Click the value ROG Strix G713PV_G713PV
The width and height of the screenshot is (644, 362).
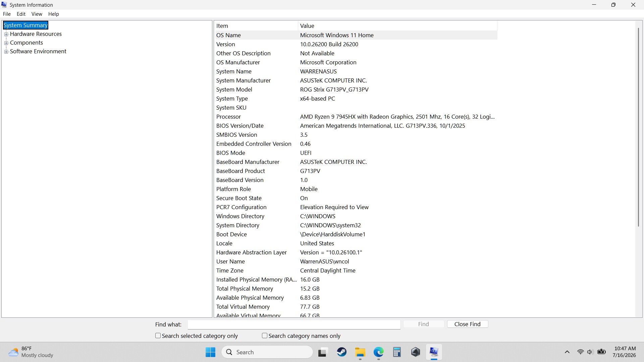coord(334,89)
